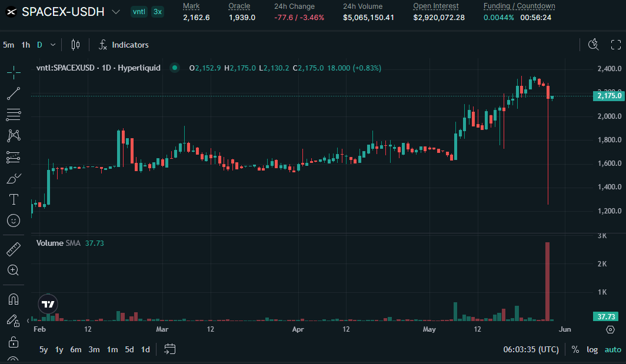The image size is (626, 364).
Task: Select the XABCD pattern tool
Action: (14, 136)
